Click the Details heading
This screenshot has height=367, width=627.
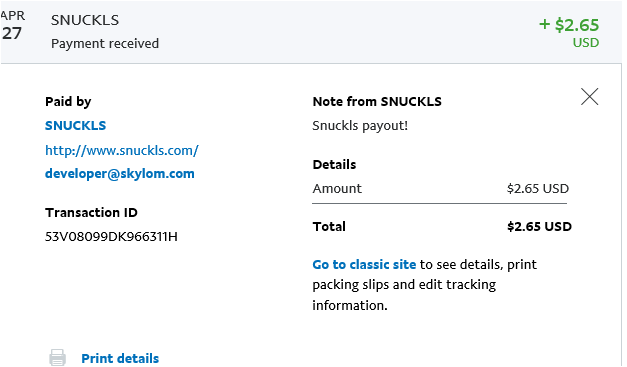point(334,164)
